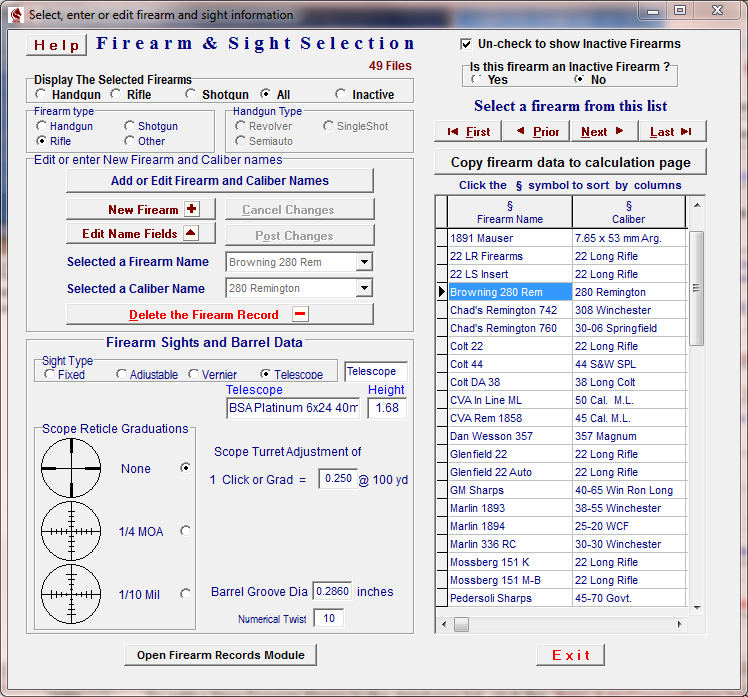The image size is (748, 697).
Task: Select the Colt 44 row
Action: (568, 364)
